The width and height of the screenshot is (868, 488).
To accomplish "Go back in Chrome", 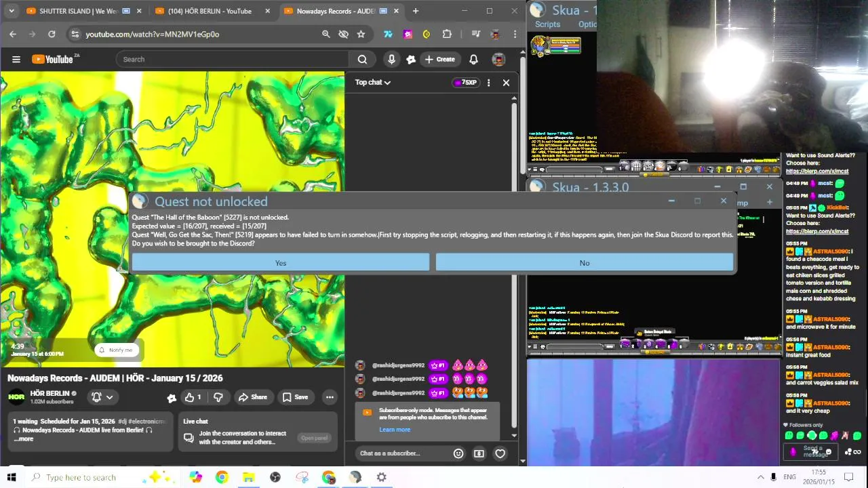I will click(x=13, y=34).
